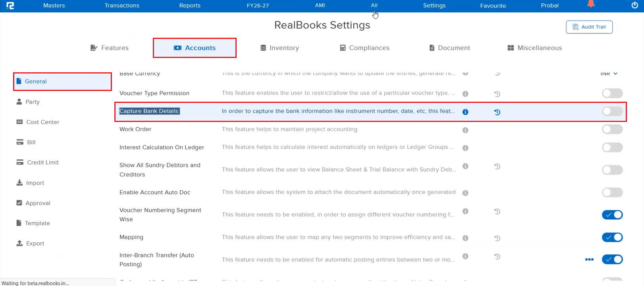Open All branch selector
The height and width of the screenshot is (286, 644).
tap(374, 6)
